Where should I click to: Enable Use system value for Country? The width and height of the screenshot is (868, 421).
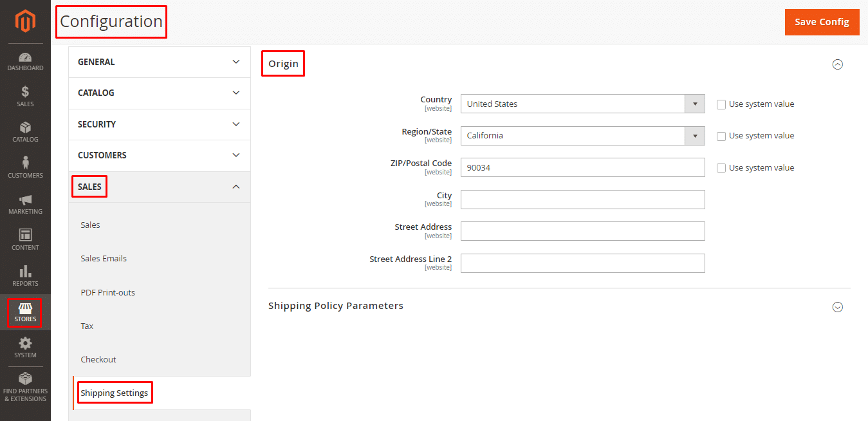click(721, 104)
